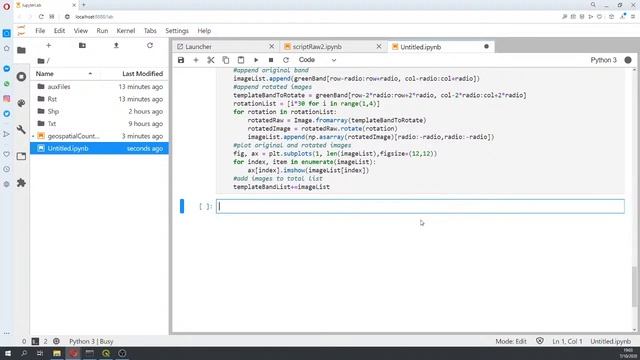Open the Run menu
The height and width of the screenshot is (360, 640).
click(102, 31)
